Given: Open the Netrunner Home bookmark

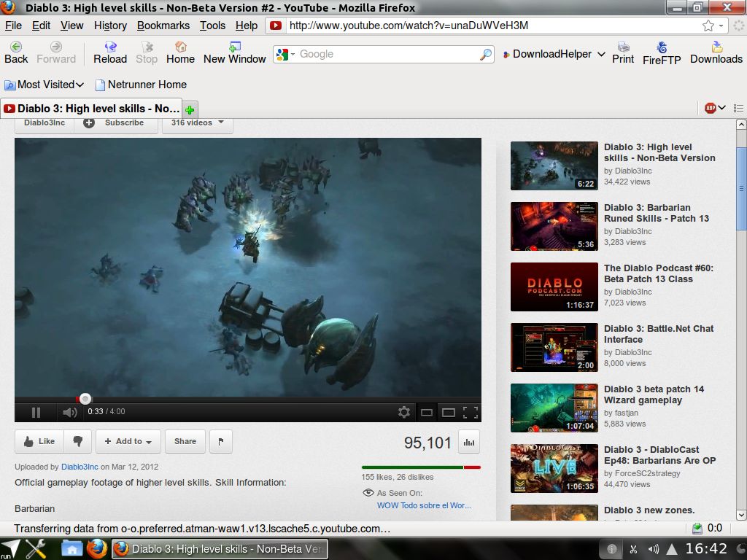Looking at the screenshot, I should tap(141, 85).
